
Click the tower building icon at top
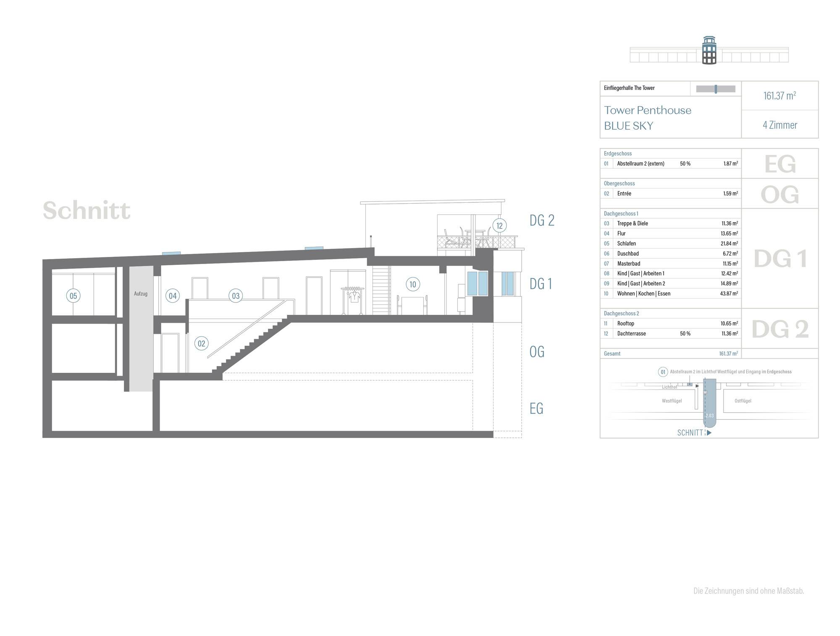coord(709,51)
